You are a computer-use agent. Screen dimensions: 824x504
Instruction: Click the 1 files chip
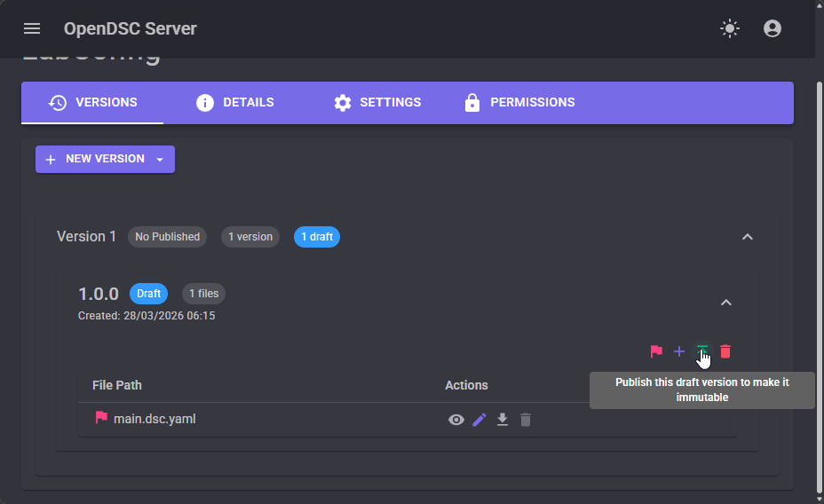coord(204,294)
